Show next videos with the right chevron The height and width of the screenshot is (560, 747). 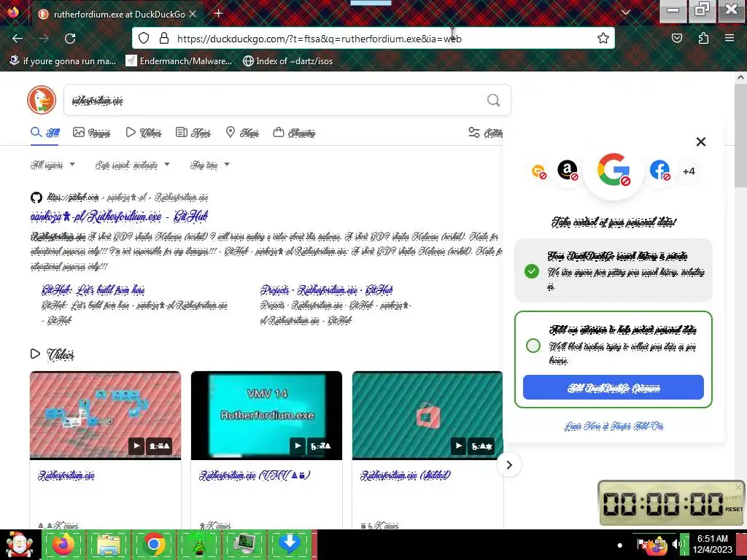click(x=508, y=464)
